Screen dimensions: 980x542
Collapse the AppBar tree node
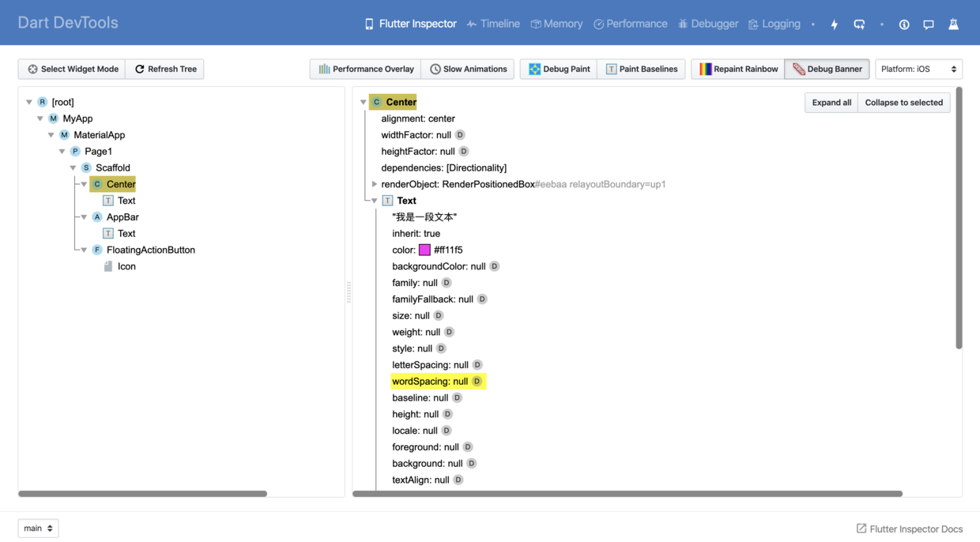85,216
